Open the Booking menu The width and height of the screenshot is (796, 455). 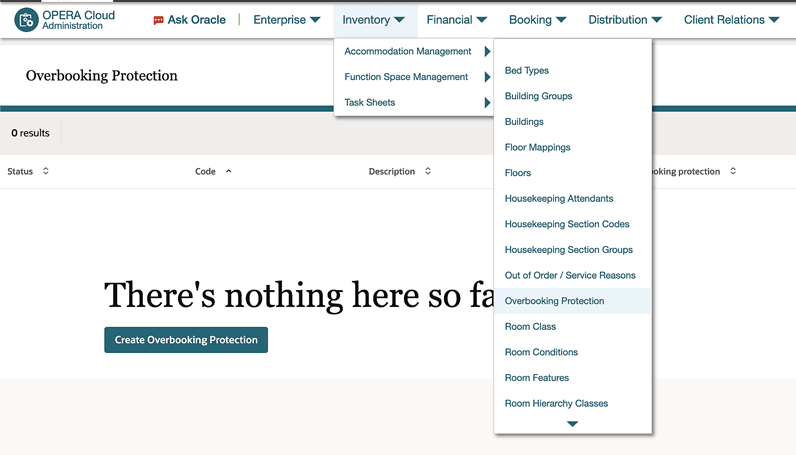click(538, 20)
